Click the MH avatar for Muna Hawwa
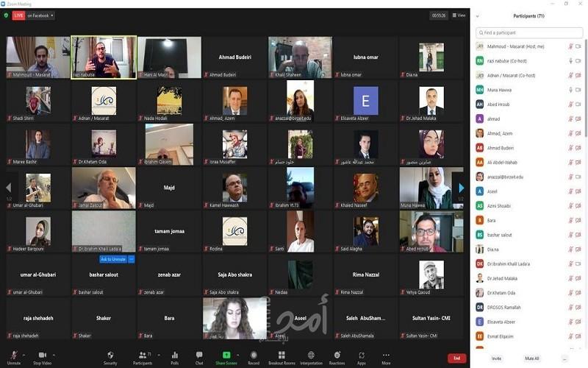 (480, 90)
